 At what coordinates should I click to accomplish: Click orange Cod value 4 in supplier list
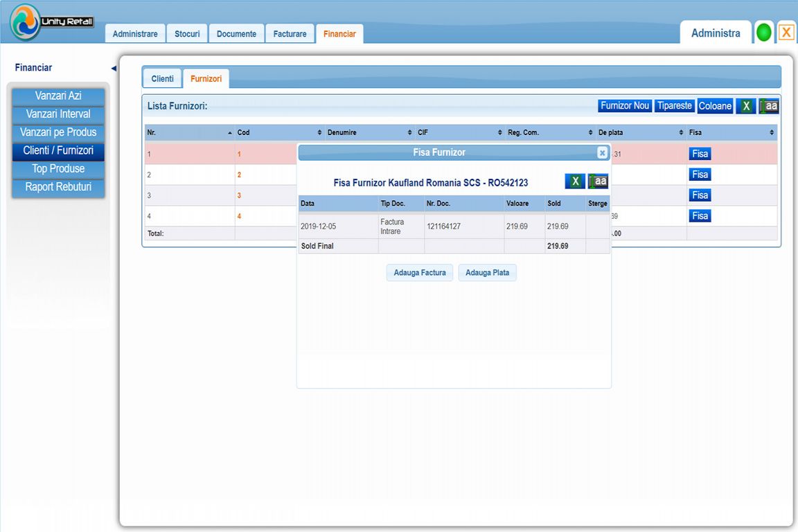[x=239, y=216]
